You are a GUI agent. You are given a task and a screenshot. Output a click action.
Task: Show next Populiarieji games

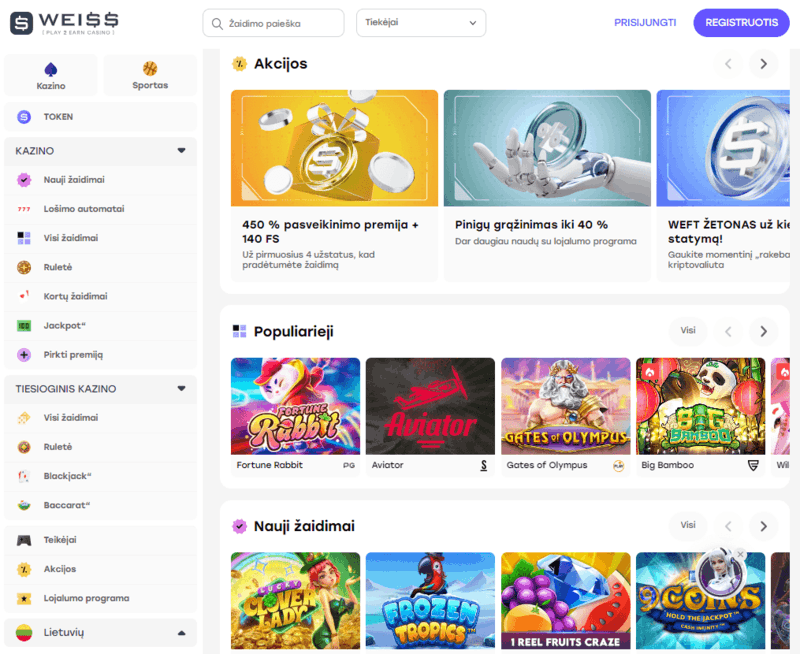point(763,331)
